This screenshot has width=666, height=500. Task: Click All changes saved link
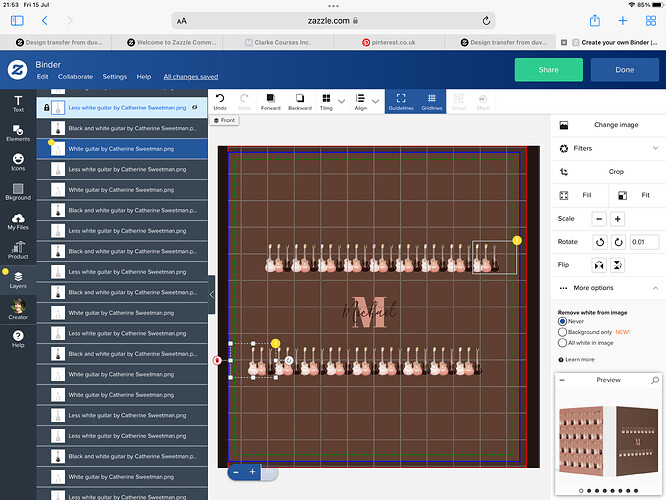[191, 77]
